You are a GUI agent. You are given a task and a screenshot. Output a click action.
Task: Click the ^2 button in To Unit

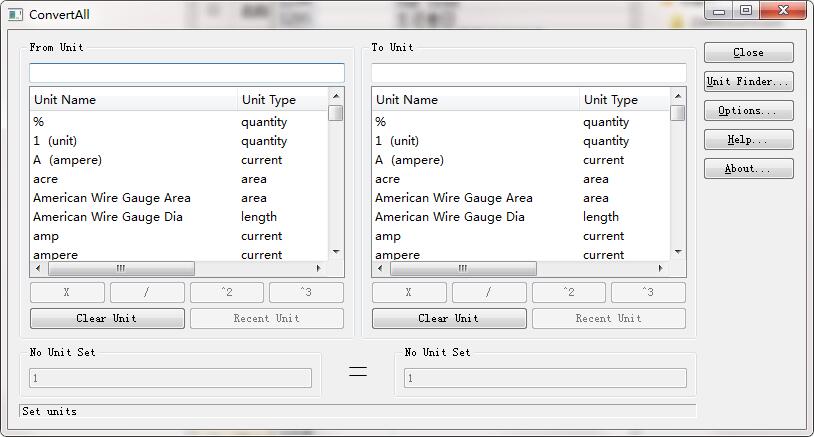click(x=568, y=292)
